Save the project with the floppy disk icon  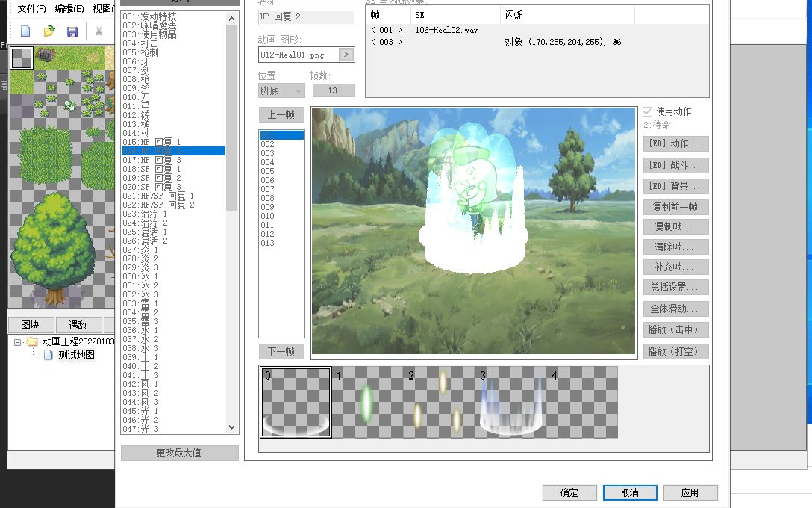[x=71, y=31]
